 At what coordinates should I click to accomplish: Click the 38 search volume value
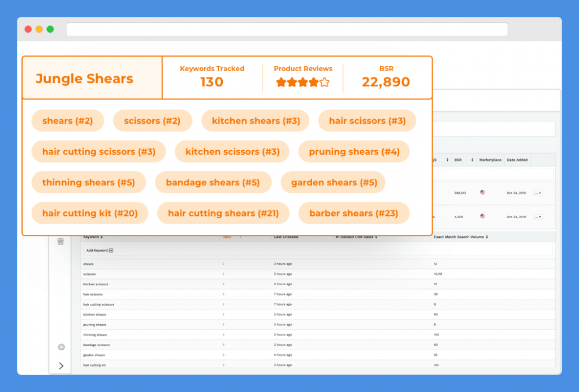(436, 294)
